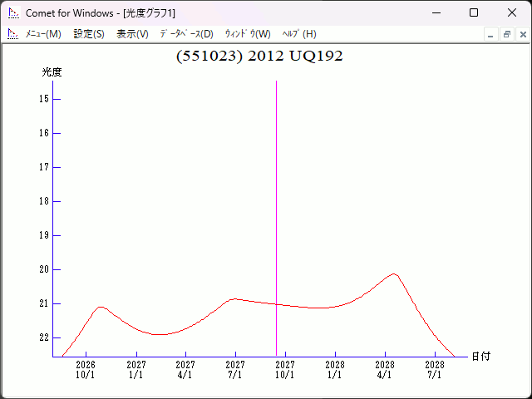Viewport: 532px width, 399px height.
Task: Click the Comet app icon in title bar
Action: click(14, 13)
